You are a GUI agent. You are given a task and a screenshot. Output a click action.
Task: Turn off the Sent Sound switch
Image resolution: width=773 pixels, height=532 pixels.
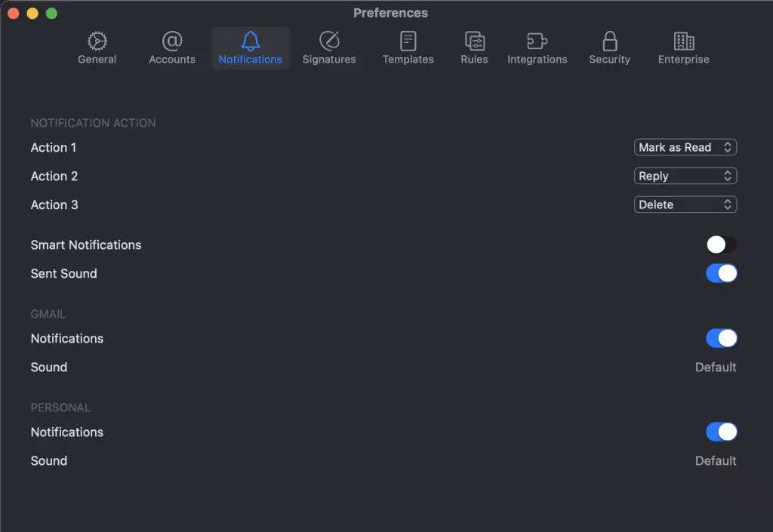tap(721, 273)
